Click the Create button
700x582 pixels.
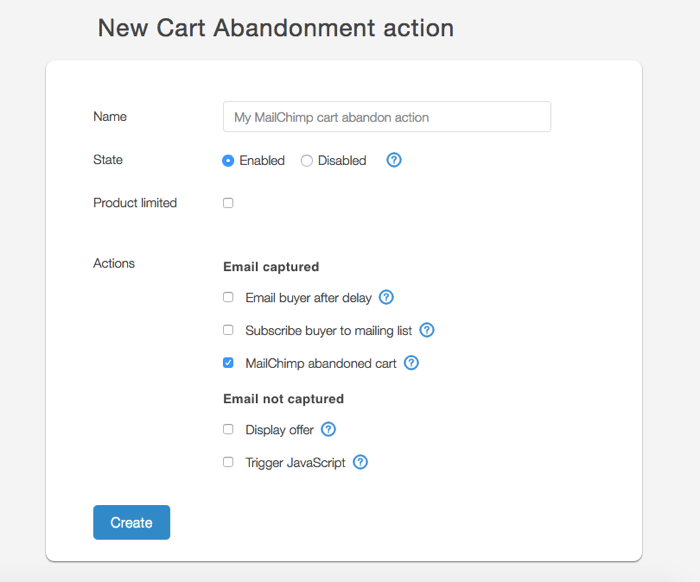pos(132,522)
